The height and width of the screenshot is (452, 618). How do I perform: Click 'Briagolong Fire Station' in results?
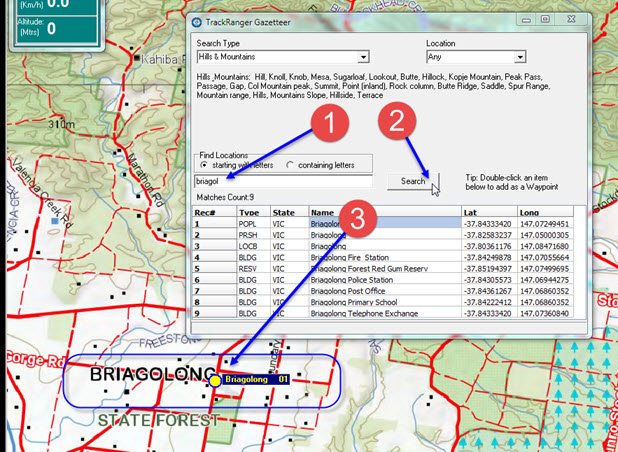350,258
